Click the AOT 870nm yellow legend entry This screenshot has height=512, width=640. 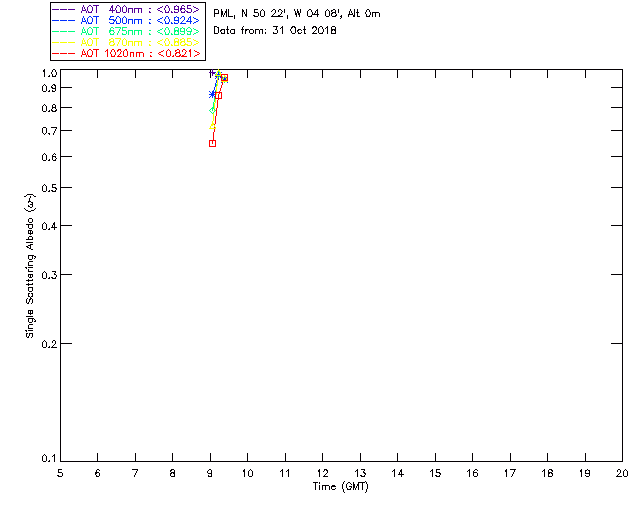tap(127, 42)
